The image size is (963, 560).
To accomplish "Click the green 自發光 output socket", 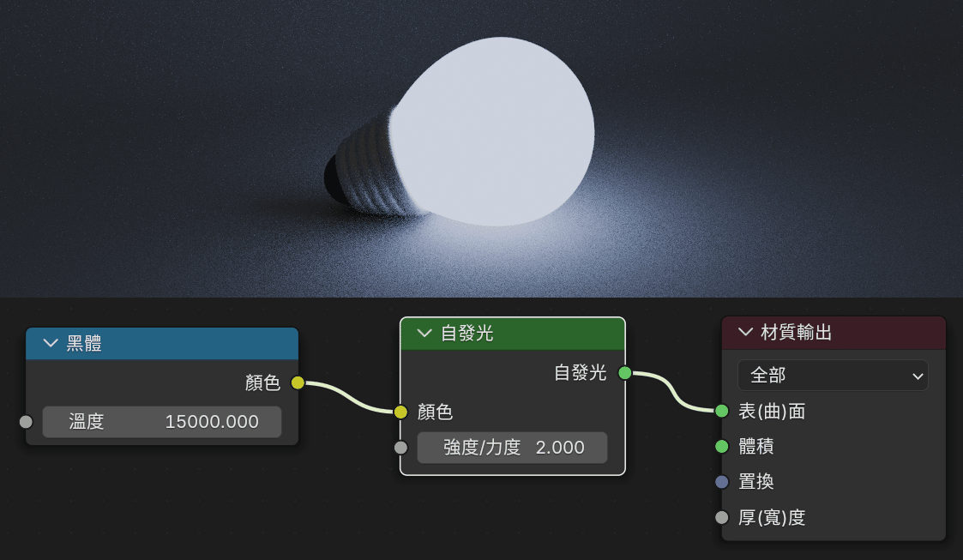I will (624, 373).
